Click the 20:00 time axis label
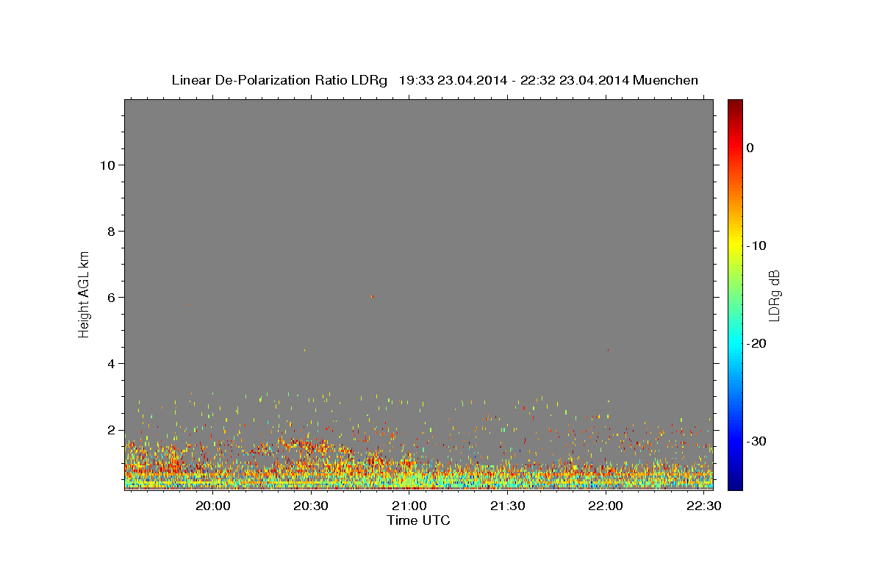The width and height of the screenshot is (882, 588). pyautogui.click(x=213, y=506)
